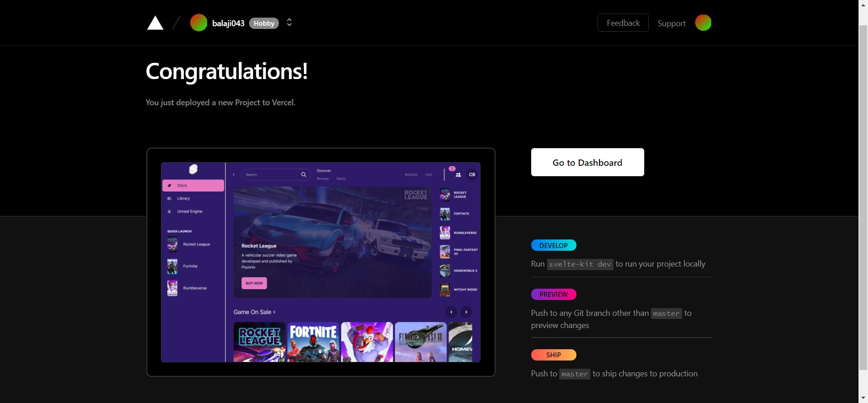
Task: Click the DEVELOP badge
Action: pyautogui.click(x=553, y=245)
